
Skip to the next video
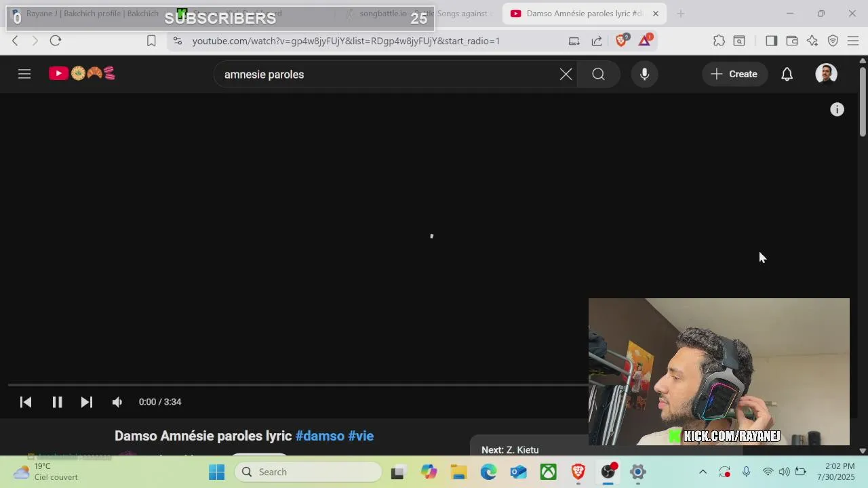point(87,402)
